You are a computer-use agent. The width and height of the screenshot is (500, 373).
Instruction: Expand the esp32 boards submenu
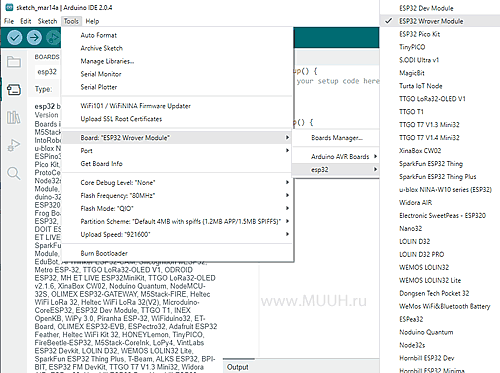click(336, 170)
